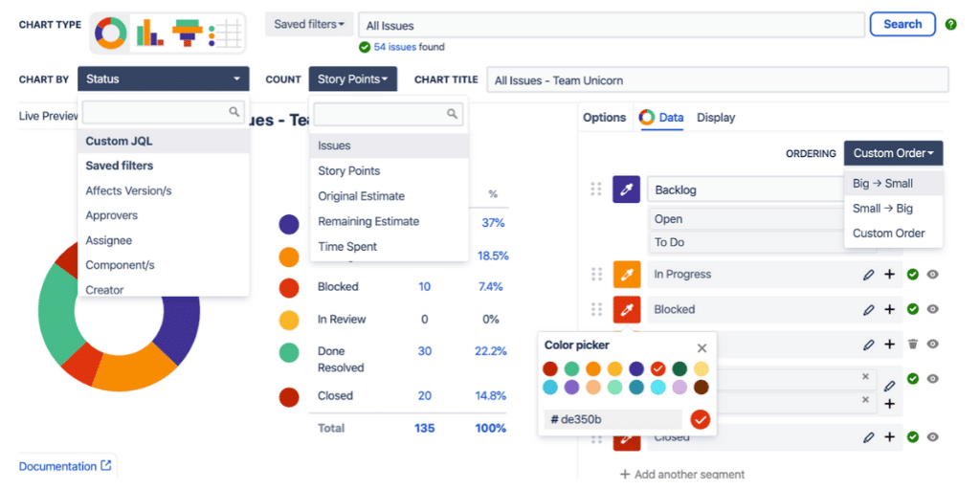Click magnifier in Chart By search box

coord(234,112)
